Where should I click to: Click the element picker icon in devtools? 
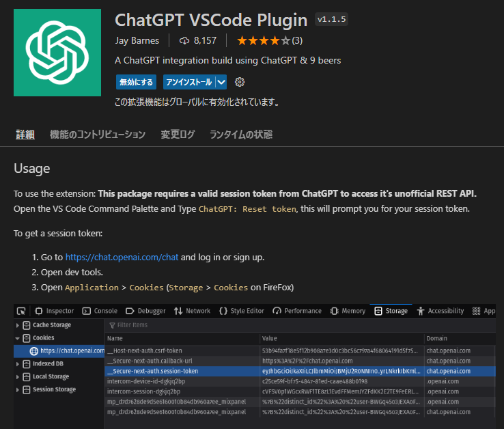coord(21,311)
